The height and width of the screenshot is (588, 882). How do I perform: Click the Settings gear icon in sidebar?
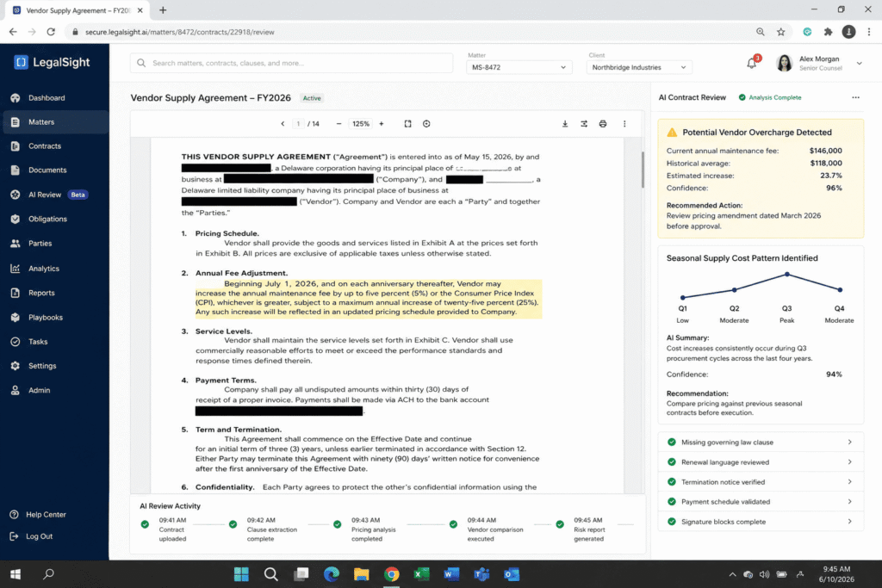(16, 365)
